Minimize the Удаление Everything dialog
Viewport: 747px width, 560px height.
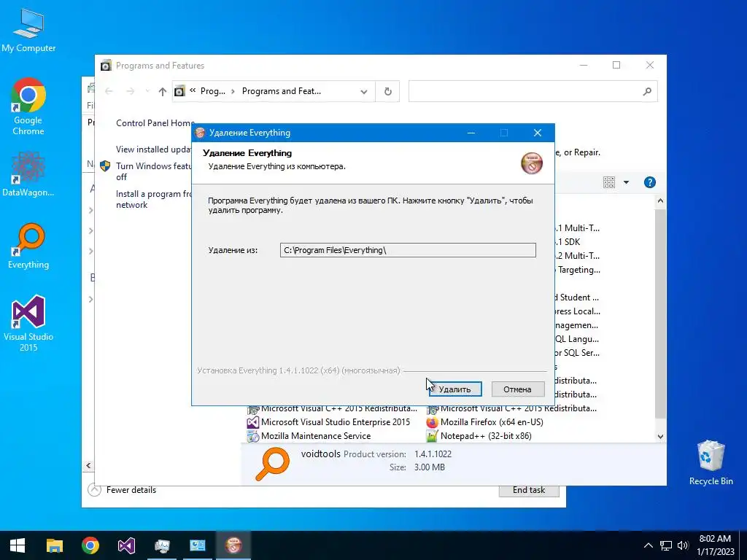[471, 133]
